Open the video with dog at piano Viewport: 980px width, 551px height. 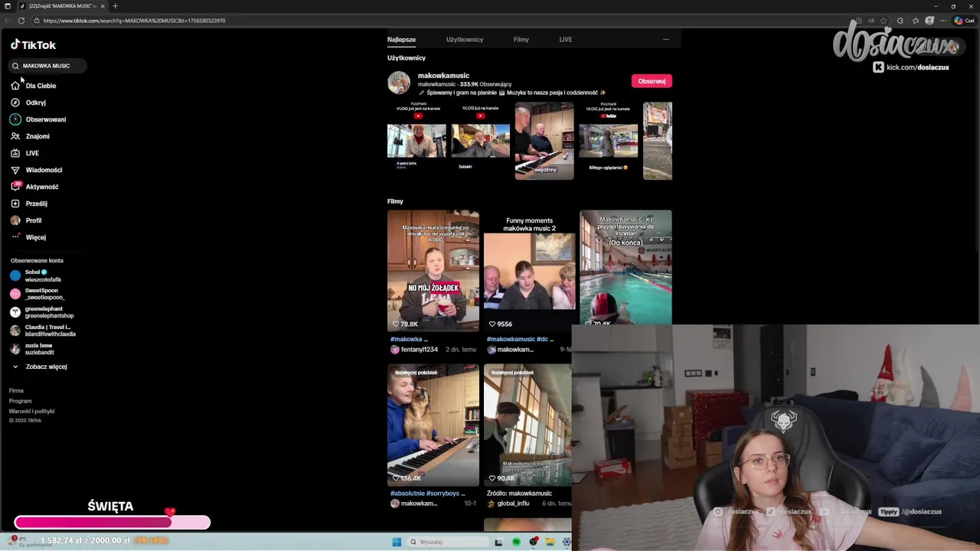click(x=433, y=425)
